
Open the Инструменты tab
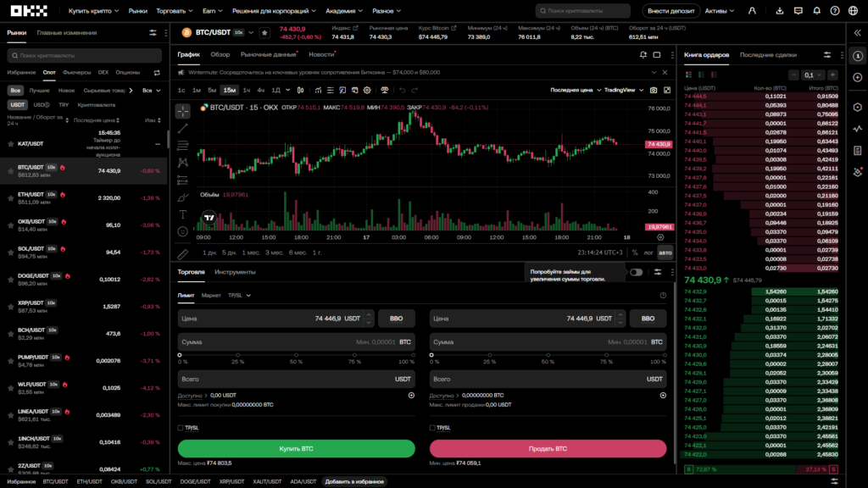(235, 272)
